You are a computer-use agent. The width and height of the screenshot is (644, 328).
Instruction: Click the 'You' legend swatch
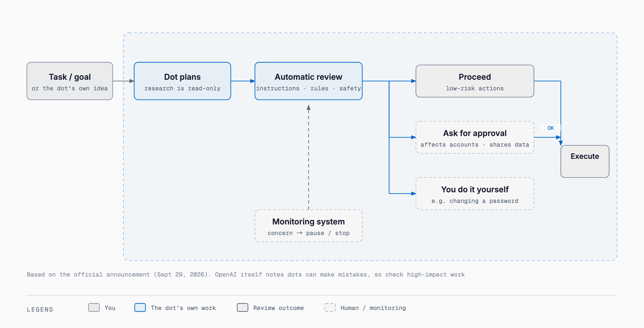(94, 307)
